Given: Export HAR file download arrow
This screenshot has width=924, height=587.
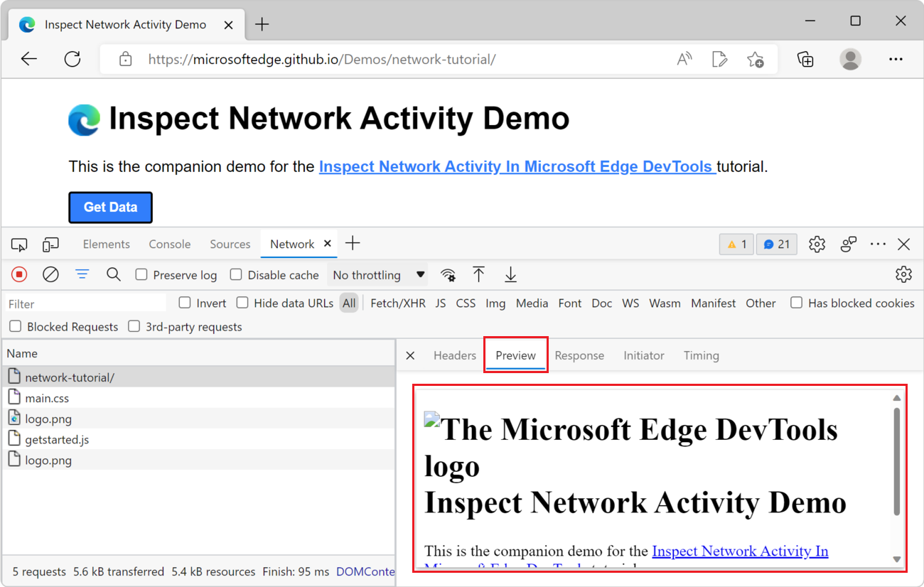Looking at the screenshot, I should tap(510, 275).
